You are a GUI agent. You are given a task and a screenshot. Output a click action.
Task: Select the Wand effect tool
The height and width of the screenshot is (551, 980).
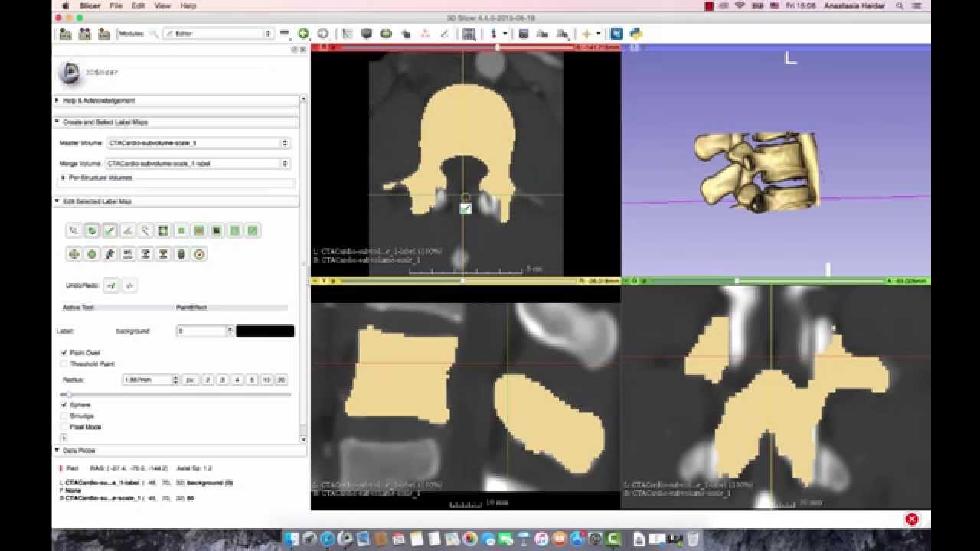(145, 230)
